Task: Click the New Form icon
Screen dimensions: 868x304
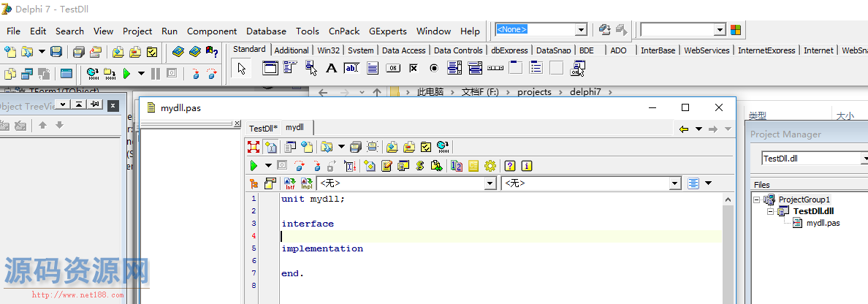Action: click(66, 73)
